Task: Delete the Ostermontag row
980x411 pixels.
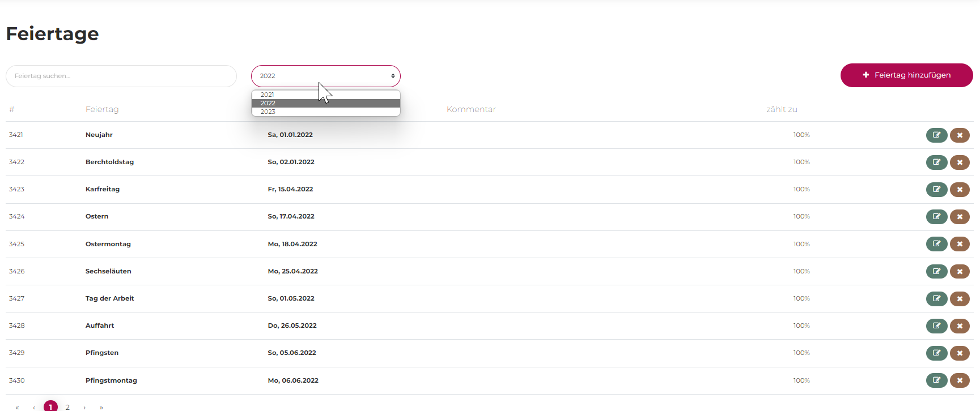Action: tap(960, 245)
